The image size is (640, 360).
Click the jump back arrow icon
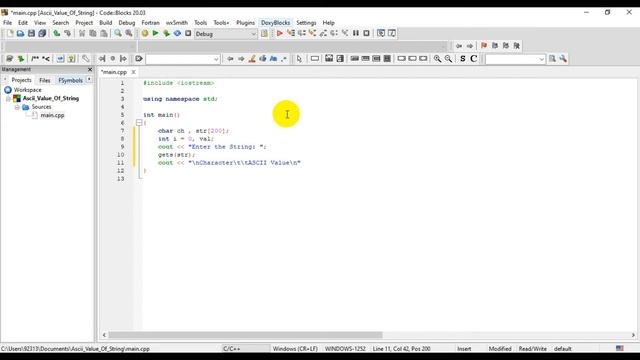[459, 46]
